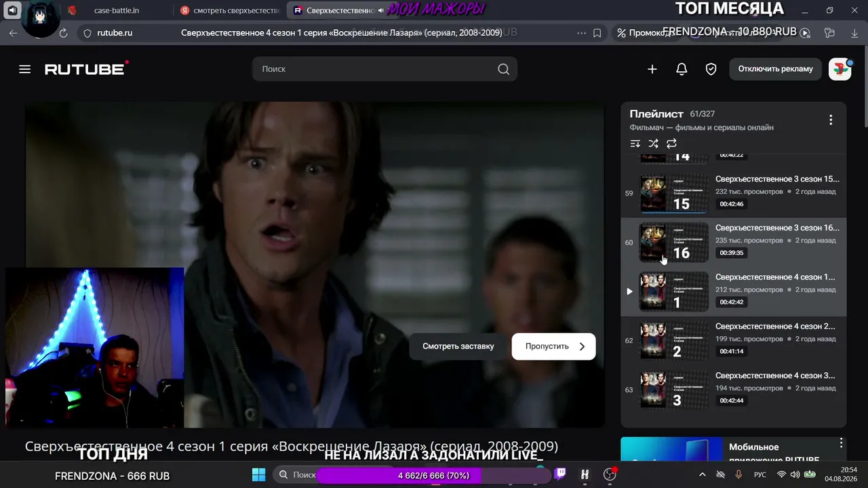The width and height of the screenshot is (868, 488).
Task: Click the Смотреть заставку button
Action: pyautogui.click(x=458, y=346)
